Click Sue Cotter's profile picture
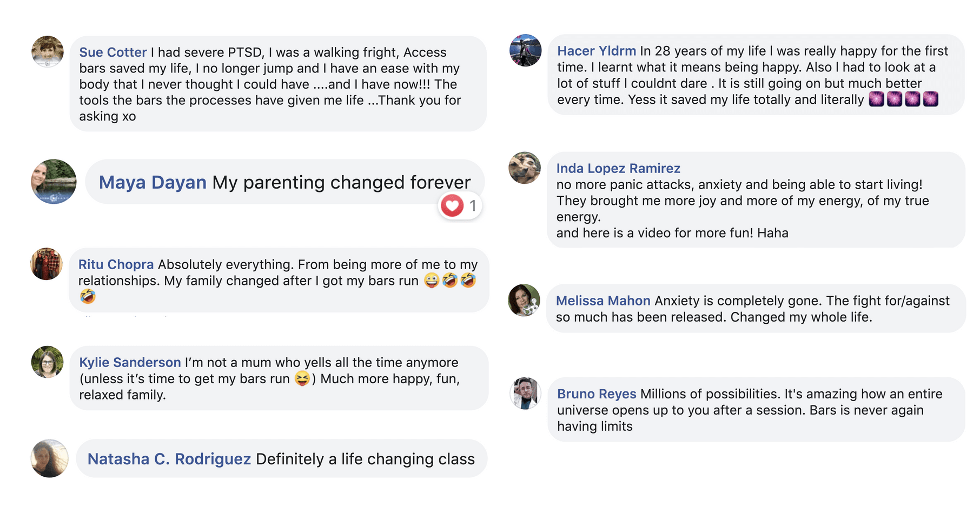The width and height of the screenshot is (980, 520). (x=48, y=52)
